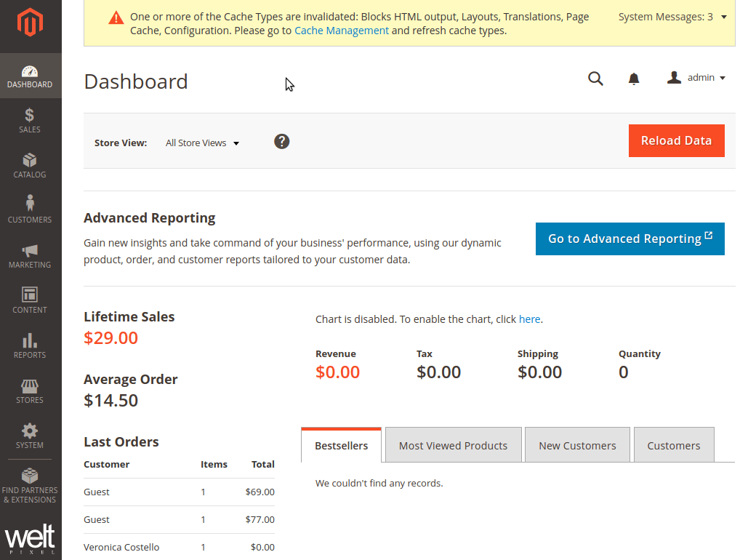Expand the admin account menu
This screenshot has width=756, height=560.
(x=696, y=77)
